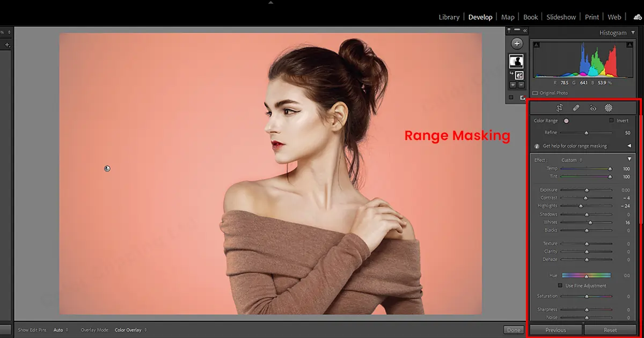
Task: Click the mask thumbnail in the masks panel
Action: (516, 61)
